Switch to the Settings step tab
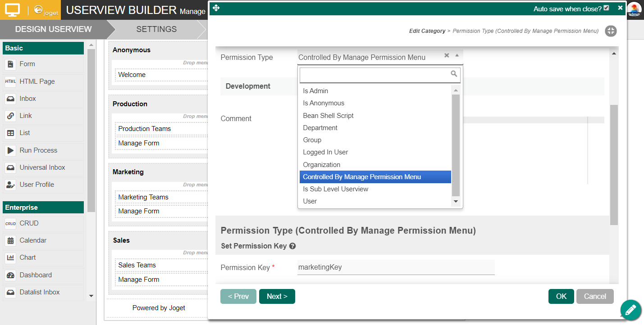The height and width of the screenshot is (325, 644). [x=156, y=29]
